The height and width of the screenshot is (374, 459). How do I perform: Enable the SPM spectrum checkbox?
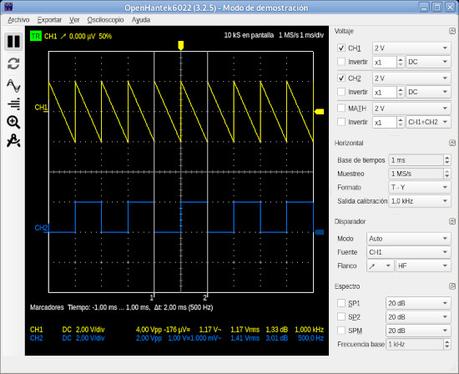point(341,331)
